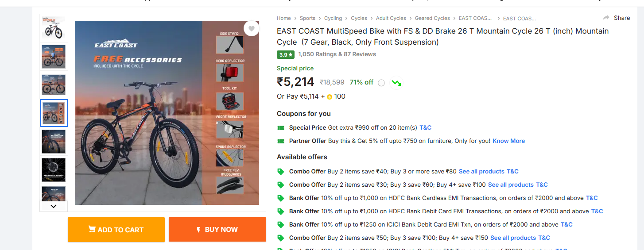Click the Special Price coupon ticket icon
644x250 pixels.
click(x=280, y=128)
